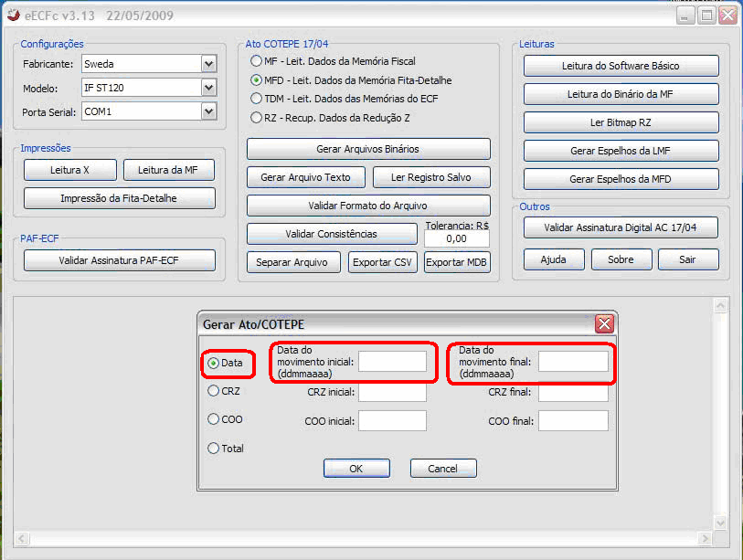Select the CRZ radio option
The height and width of the screenshot is (560, 743).
tap(214, 391)
